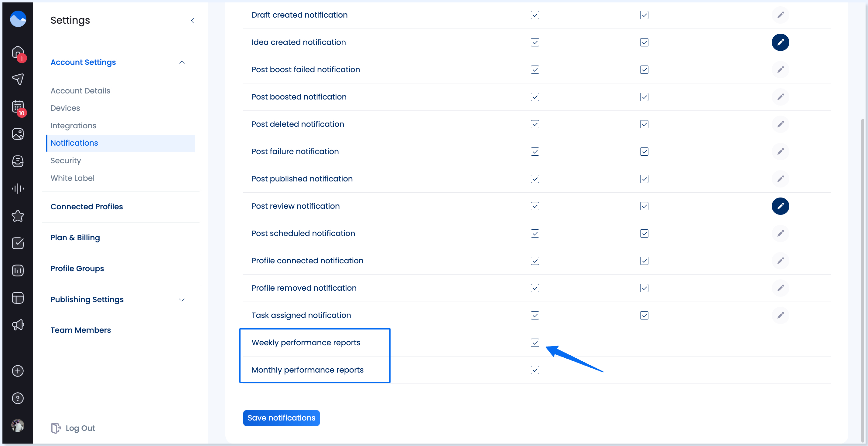Edit the Idea created notification
Image resolution: width=868 pixels, height=446 pixels.
click(x=780, y=42)
